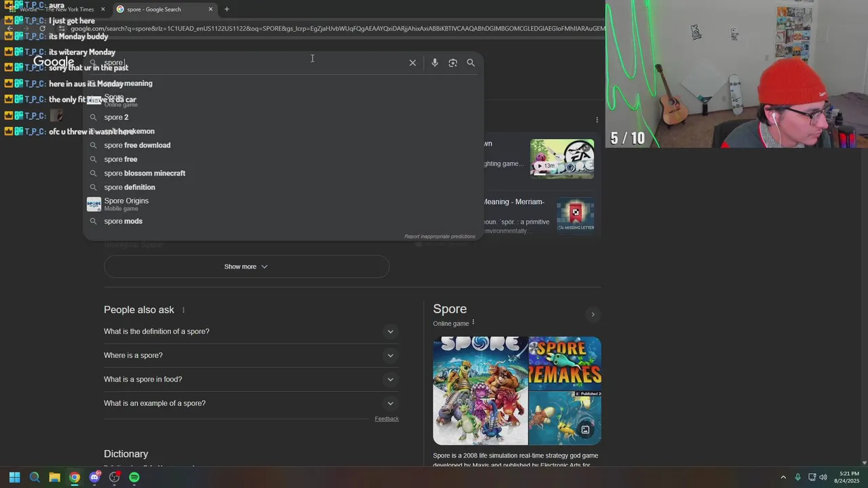The width and height of the screenshot is (868, 488).
Task: Reload the current Chrome page
Action: click(x=43, y=28)
